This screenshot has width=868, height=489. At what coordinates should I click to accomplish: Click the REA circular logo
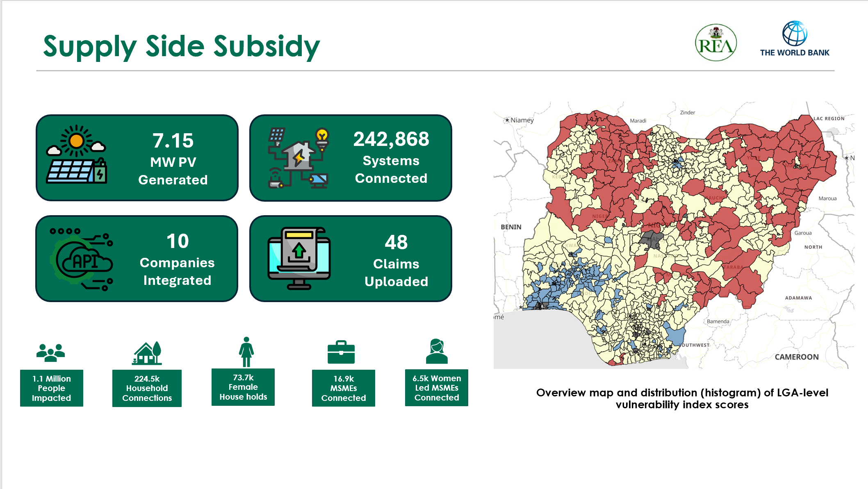715,43
